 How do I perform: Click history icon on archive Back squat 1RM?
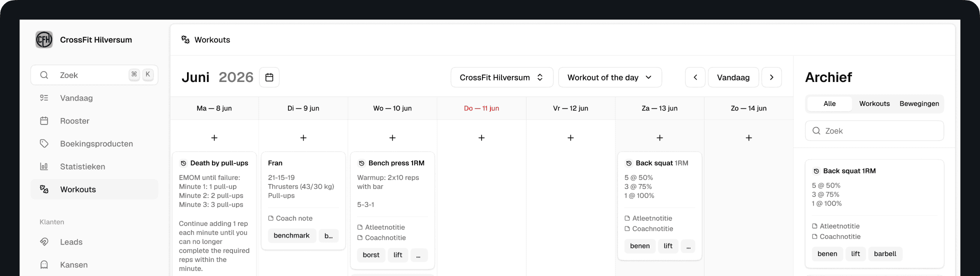816,171
